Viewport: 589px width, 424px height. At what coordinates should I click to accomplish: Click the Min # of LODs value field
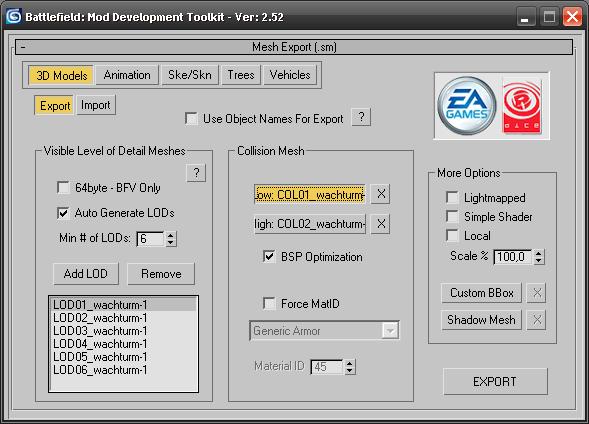click(x=151, y=239)
